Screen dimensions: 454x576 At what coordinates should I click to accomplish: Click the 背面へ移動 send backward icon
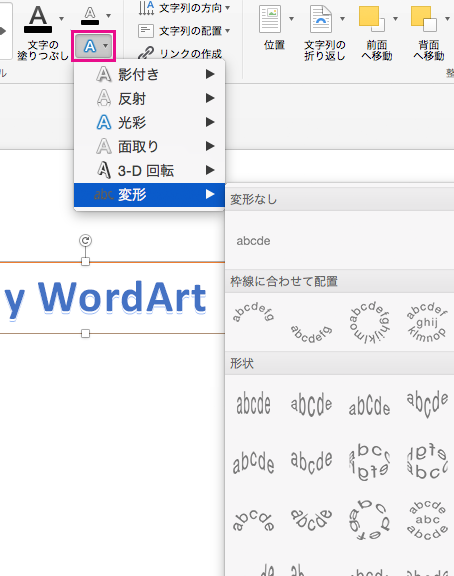point(424,19)
